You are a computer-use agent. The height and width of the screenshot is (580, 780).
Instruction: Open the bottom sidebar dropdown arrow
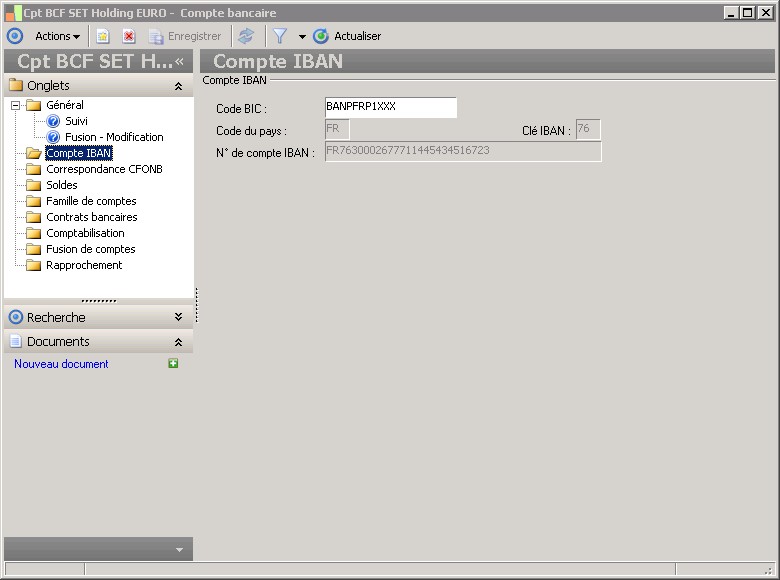[x=180, y=550]
